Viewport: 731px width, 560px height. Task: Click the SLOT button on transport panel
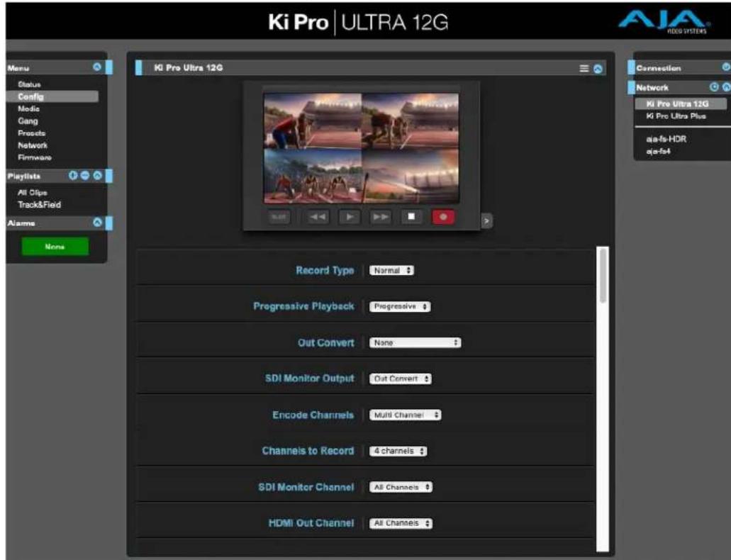[x=279, y=217]
